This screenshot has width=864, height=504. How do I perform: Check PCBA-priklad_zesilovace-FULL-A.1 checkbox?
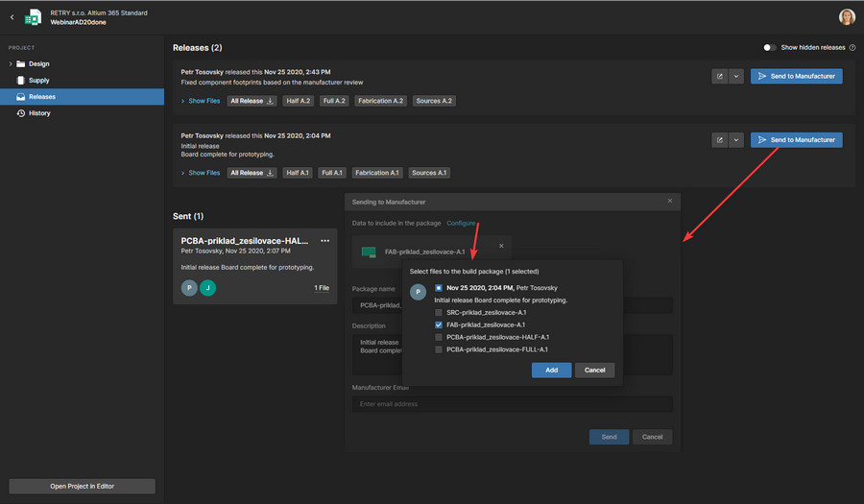click(x=439, y=349)
